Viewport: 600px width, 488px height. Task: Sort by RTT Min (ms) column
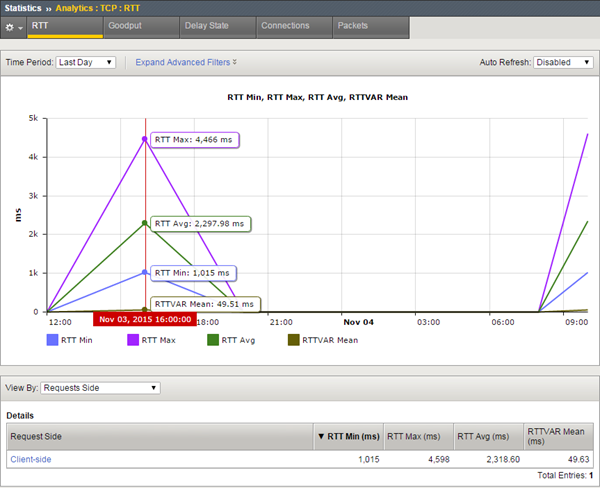point(346,435)
